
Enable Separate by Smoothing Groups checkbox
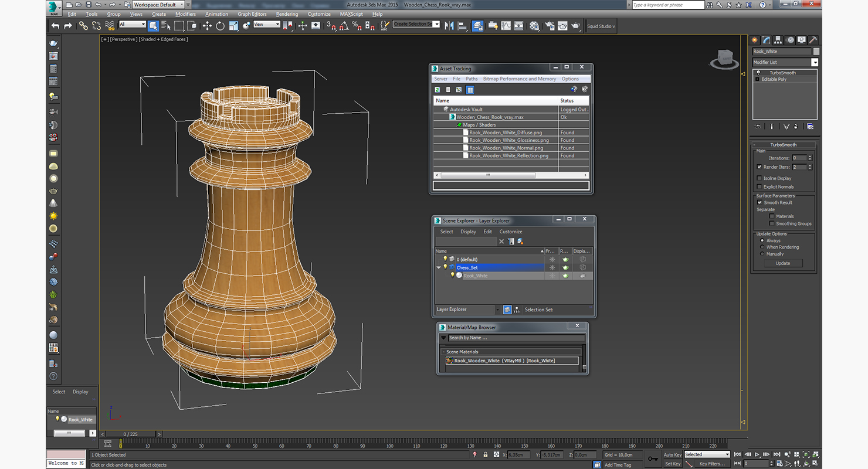coord(772,223)
